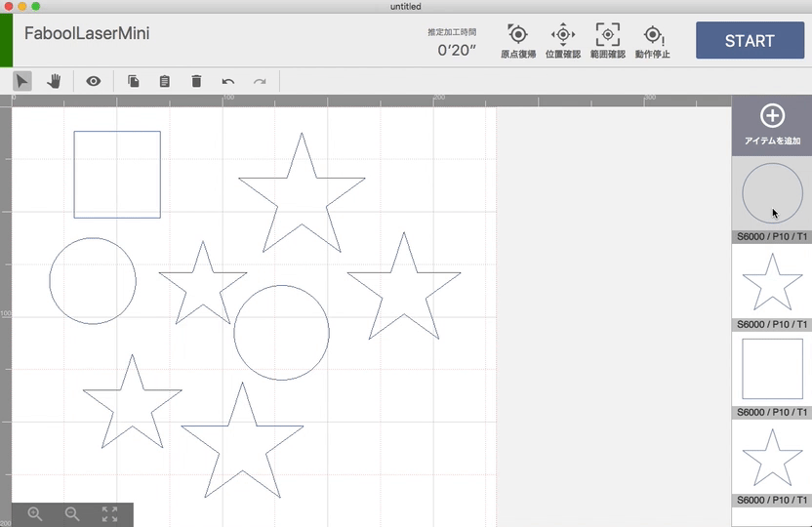The width and height of the screenshot is (812, 527).
Task: Select the arrow pointer tool
Action: (21, 81)
